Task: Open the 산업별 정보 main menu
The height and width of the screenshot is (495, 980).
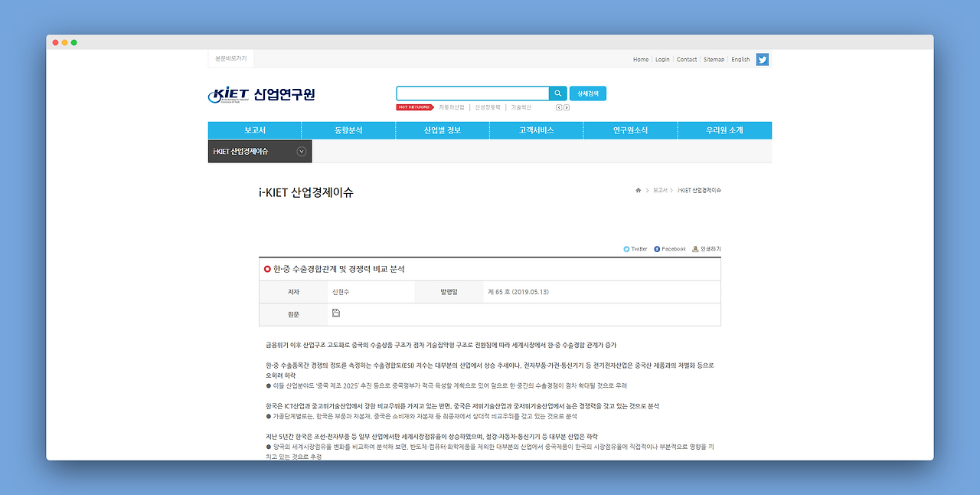Action: [x=443, y=130]
